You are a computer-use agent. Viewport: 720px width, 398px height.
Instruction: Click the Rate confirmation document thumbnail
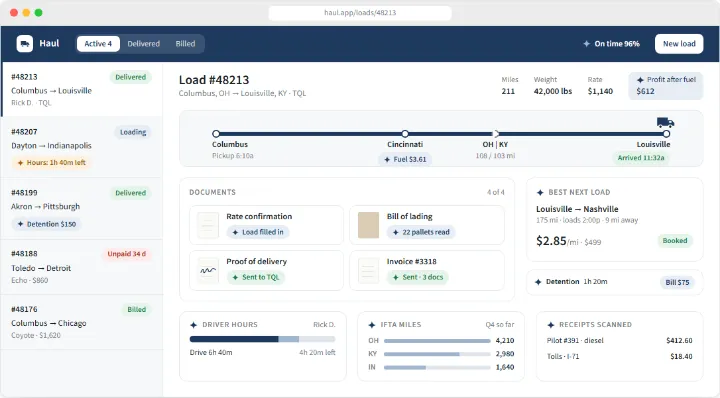click(208, 225)
